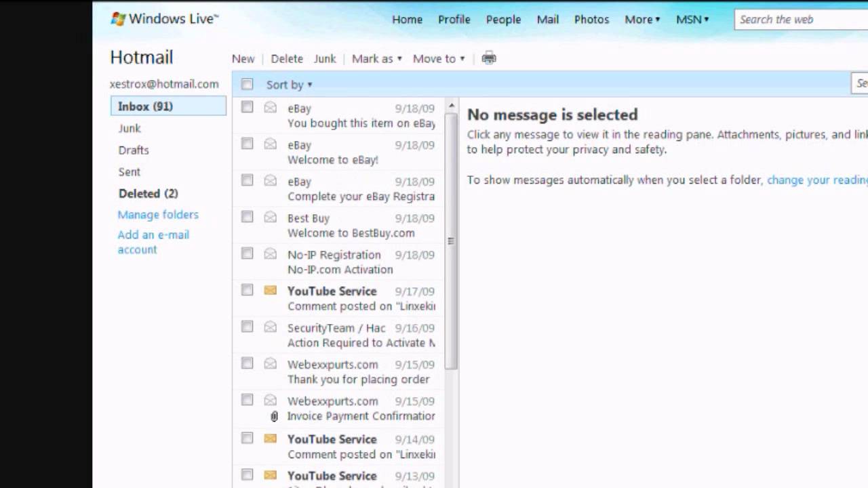Click envelope icon of No-IP Registration email

click(x=271, y=253)
